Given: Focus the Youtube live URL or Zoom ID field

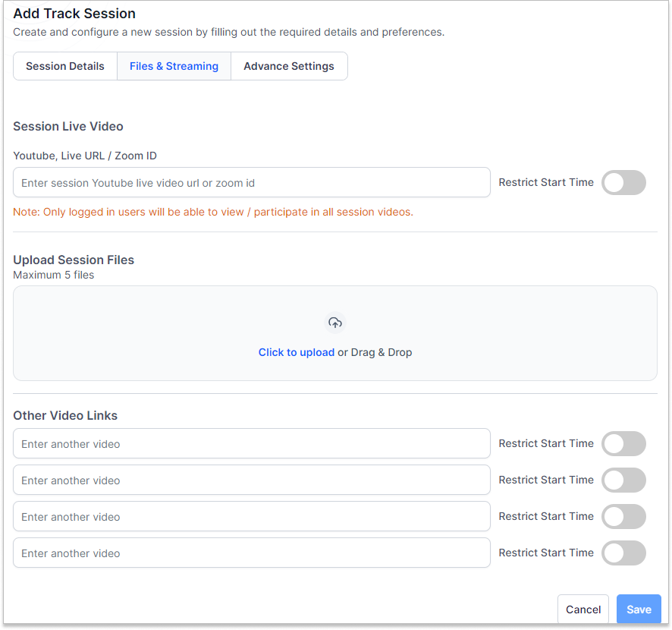Looking at the screenshot, I should tap(252, 182).
